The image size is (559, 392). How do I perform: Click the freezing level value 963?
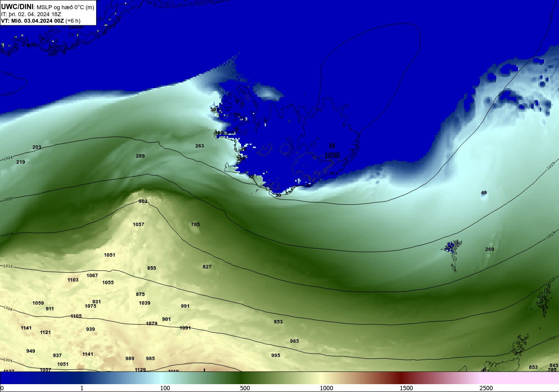143,201
